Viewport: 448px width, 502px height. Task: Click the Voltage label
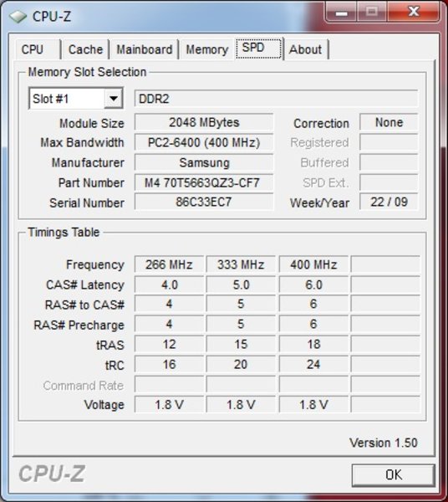104,405
